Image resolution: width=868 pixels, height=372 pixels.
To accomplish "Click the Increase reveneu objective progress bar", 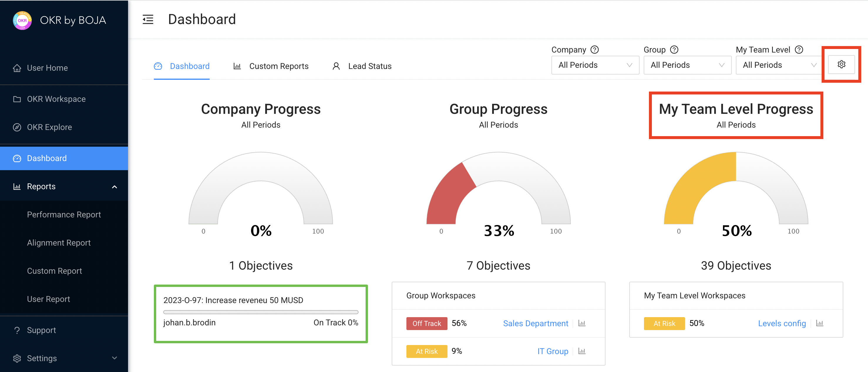I will pyautogui.click(x=260, y=312).
